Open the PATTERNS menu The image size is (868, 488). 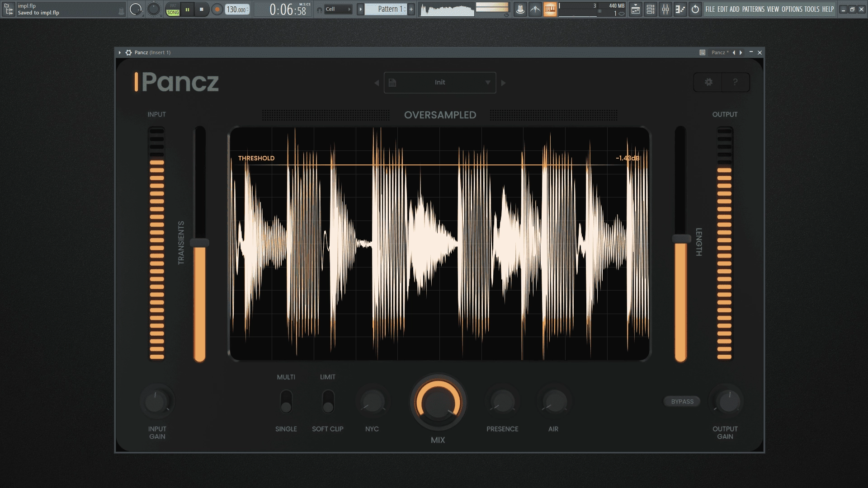[753, 9]
